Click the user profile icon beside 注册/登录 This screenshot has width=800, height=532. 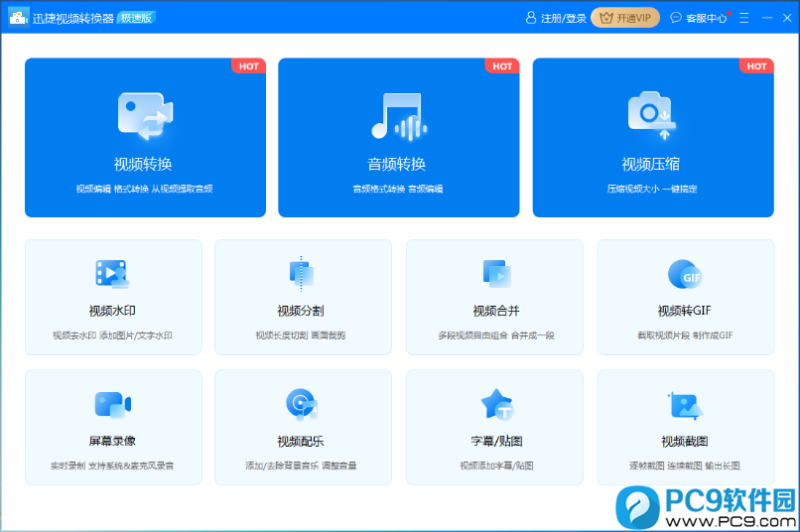pos(531,18)
